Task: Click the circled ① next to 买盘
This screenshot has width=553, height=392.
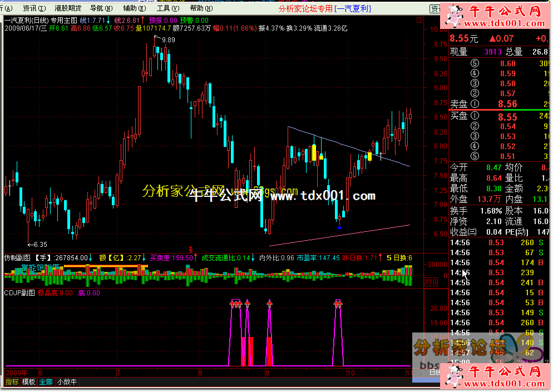Action: pos(475,116)
